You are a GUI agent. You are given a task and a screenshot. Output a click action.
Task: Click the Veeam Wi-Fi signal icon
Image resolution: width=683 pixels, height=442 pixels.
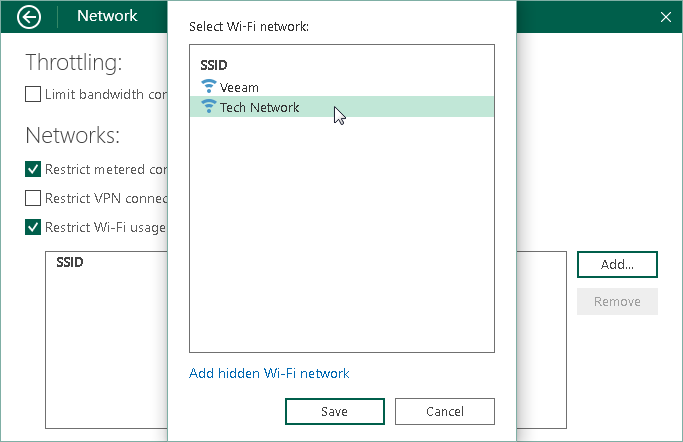click(x=208, y=87)
